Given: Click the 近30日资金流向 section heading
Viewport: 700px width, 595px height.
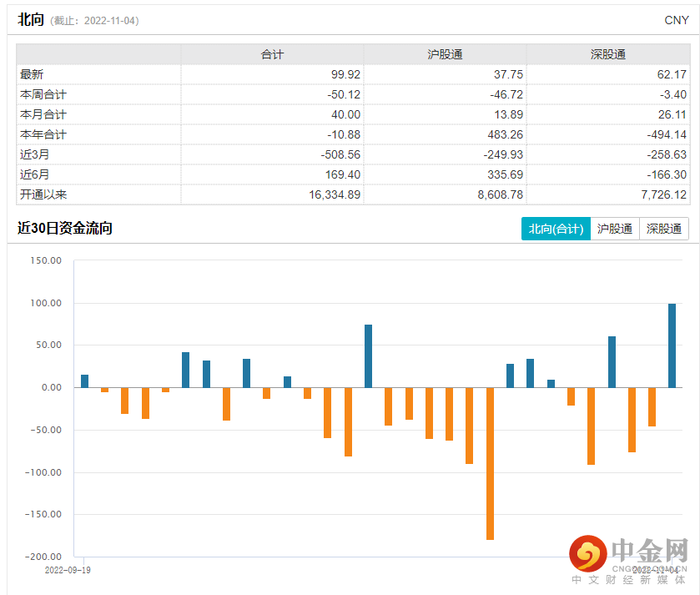Looking at the screenshot, I should click(64, 229).
